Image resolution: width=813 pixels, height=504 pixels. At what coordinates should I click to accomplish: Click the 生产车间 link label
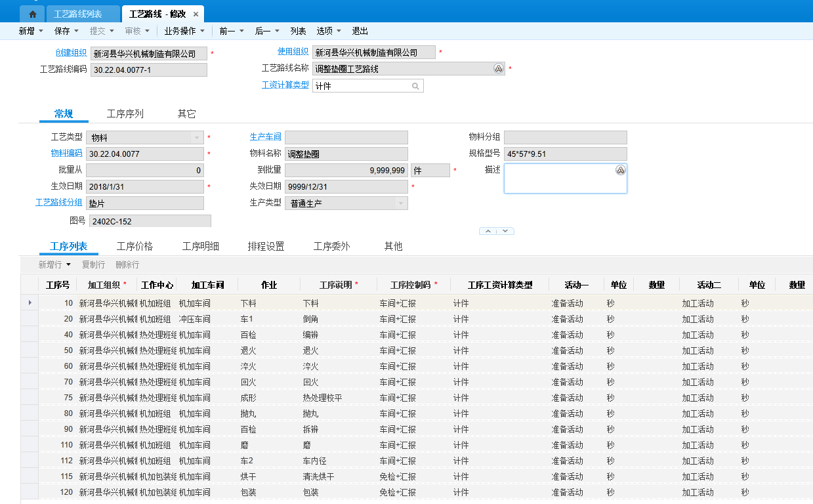(x=266, y=136)
